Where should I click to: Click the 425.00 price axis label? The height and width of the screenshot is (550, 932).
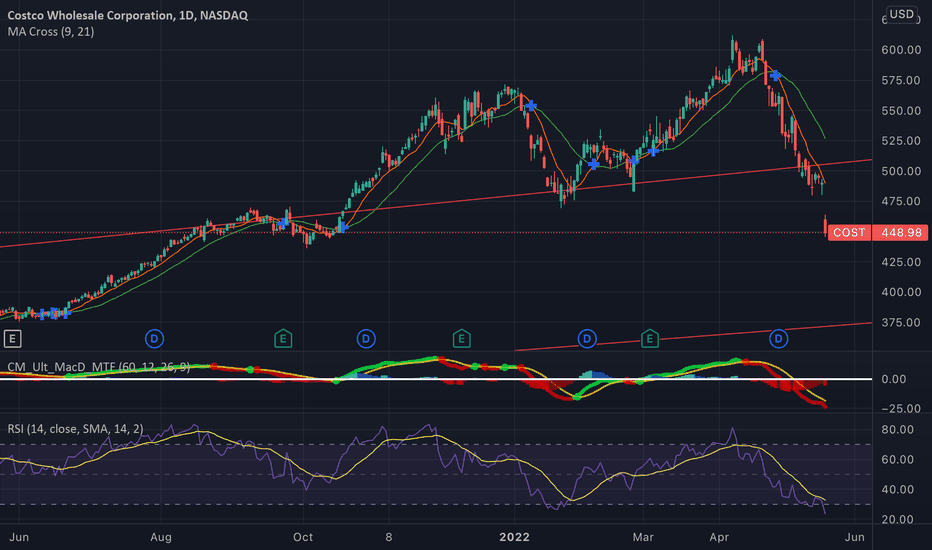pos(901,262)
